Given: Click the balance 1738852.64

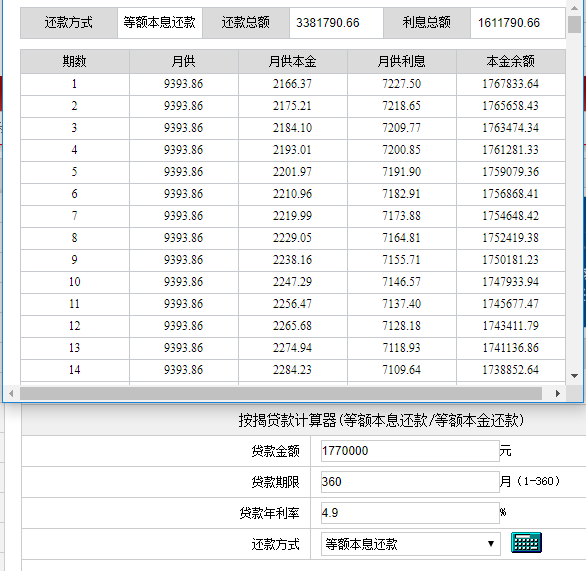Looking at the screenshot, I should coord(511,370).
